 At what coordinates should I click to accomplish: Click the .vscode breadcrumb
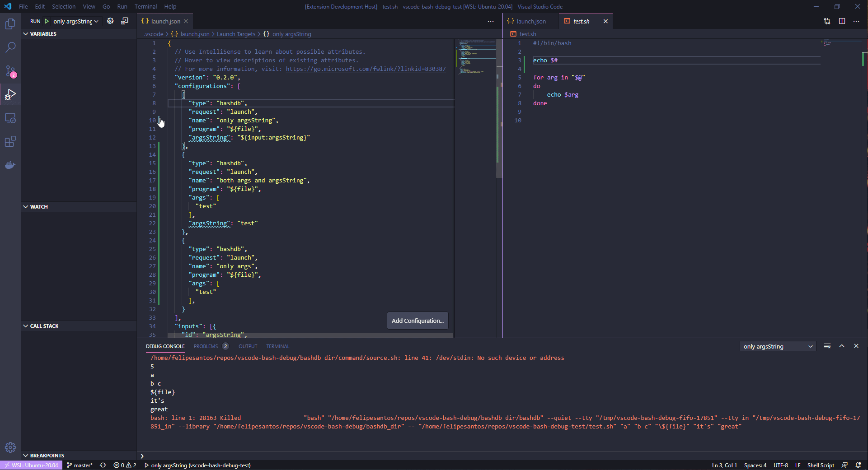click(x=154, y=34)
